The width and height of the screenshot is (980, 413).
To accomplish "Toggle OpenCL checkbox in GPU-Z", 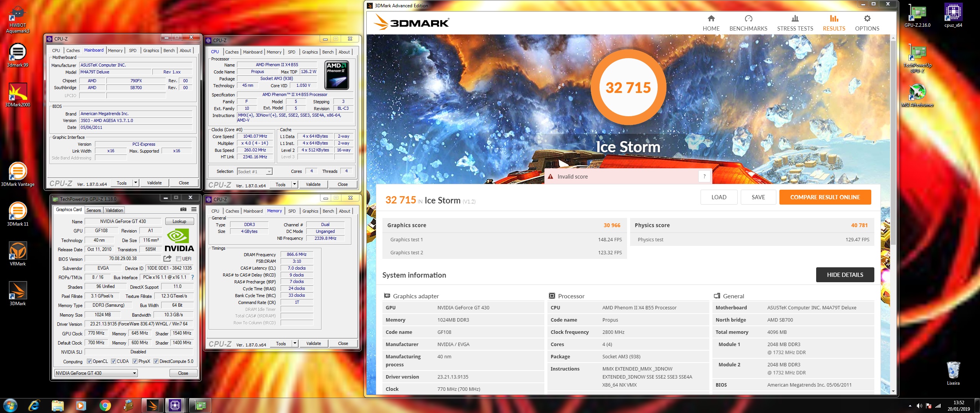I will 89,361.
